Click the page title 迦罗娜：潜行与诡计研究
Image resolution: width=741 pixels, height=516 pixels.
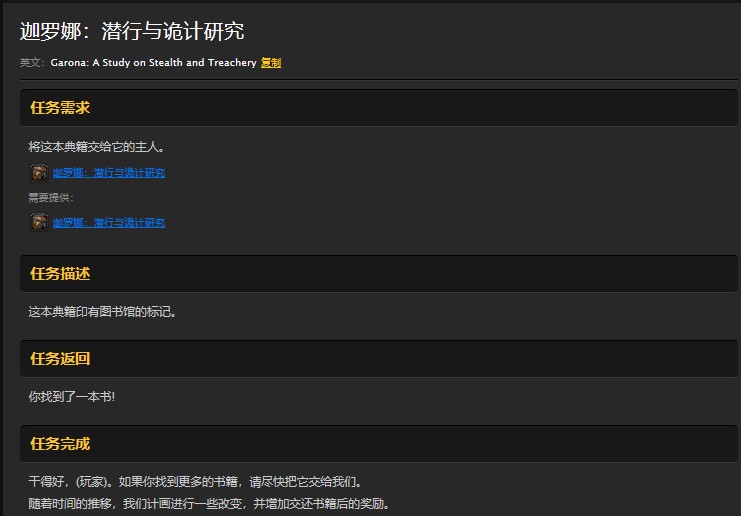tap(132, 31)
